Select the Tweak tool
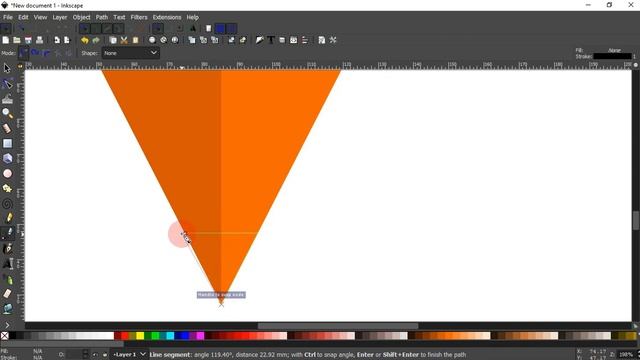640x360 pixels. point(7,98)
